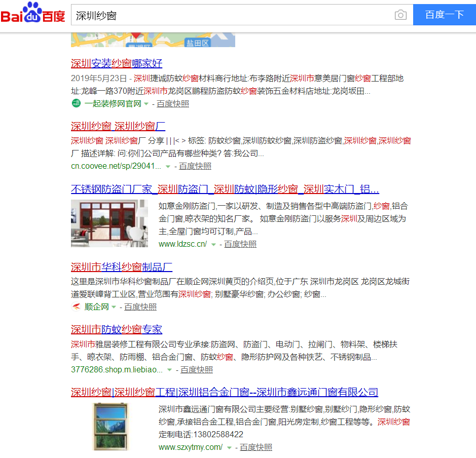The width and height of the screenshot is (476, 458).
Task: Click date text 2019年5月23日
Action: (x=99, y=78)
